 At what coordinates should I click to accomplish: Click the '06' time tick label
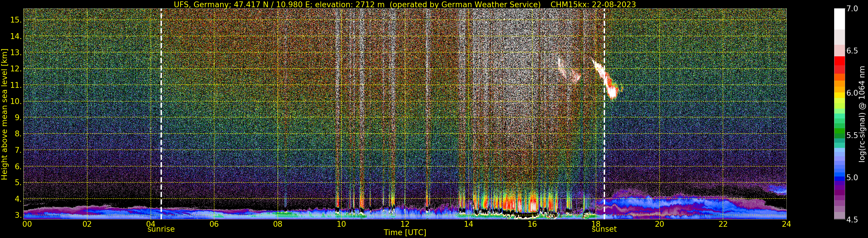[x=214, y=224]
